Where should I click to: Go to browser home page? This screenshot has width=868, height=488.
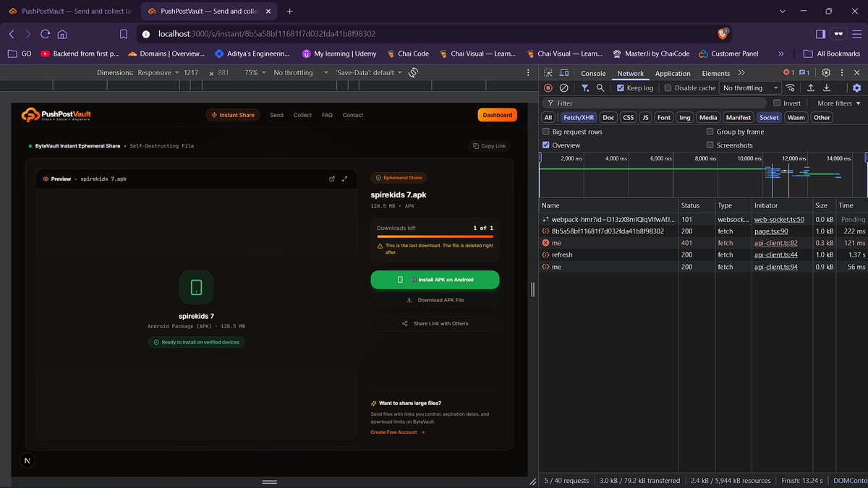pyautogui.click(x=62, y=34)
